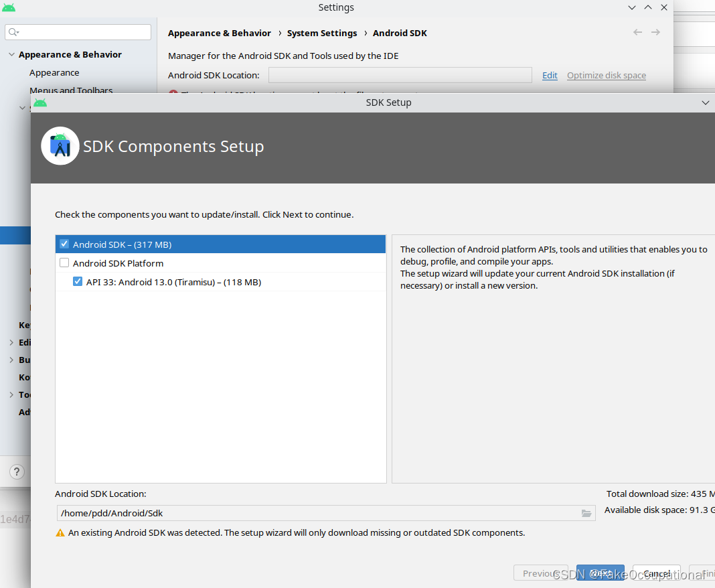
Task: Click the Available disk space text
Action: coord(659,510)
